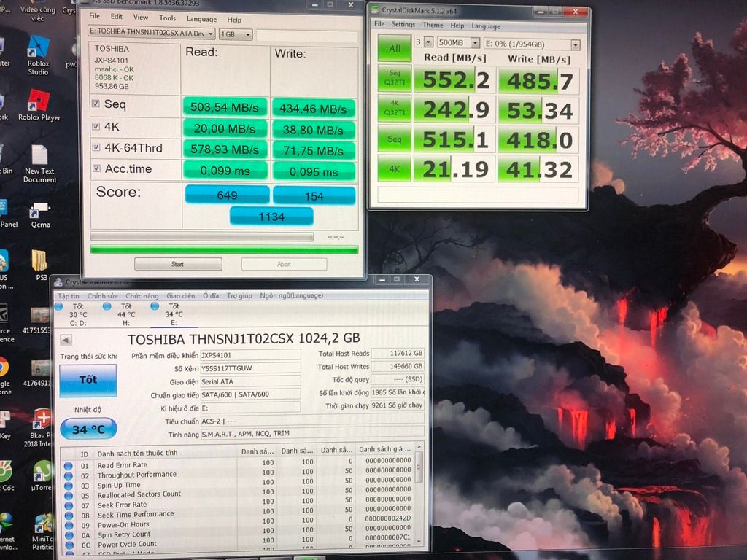This screenshot has height=560, width=747.
Task: Select the Video công việc desktop item
Action: 38,12
